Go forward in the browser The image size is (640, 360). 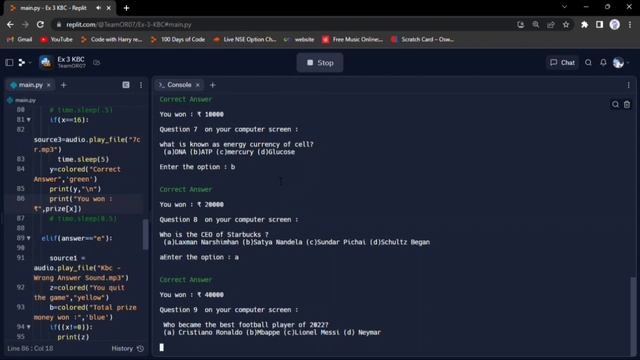25,24
